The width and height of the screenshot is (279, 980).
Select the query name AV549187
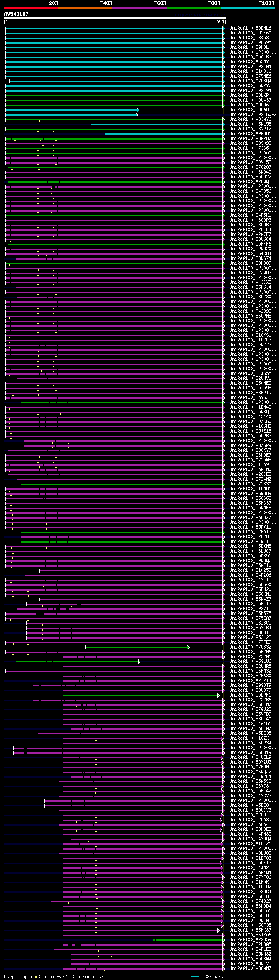16,14
